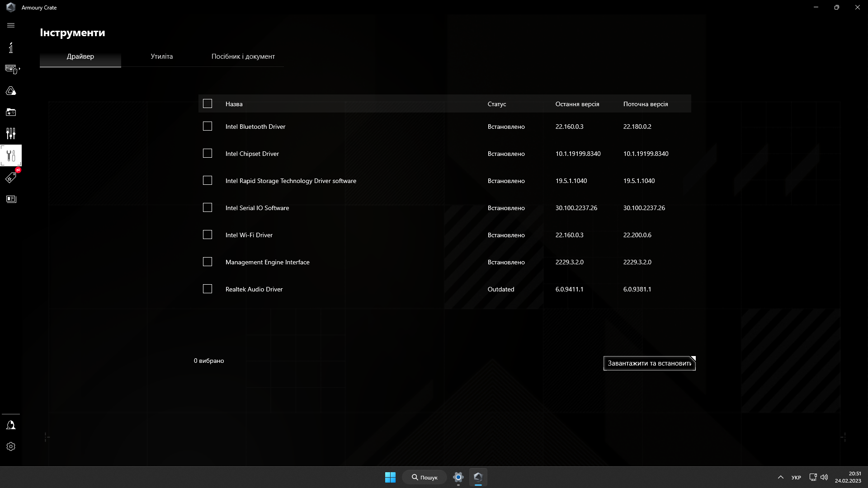Screen dimensions: 868x488
Task: Open the Посібник і документ tab
Action: (243, 56)
